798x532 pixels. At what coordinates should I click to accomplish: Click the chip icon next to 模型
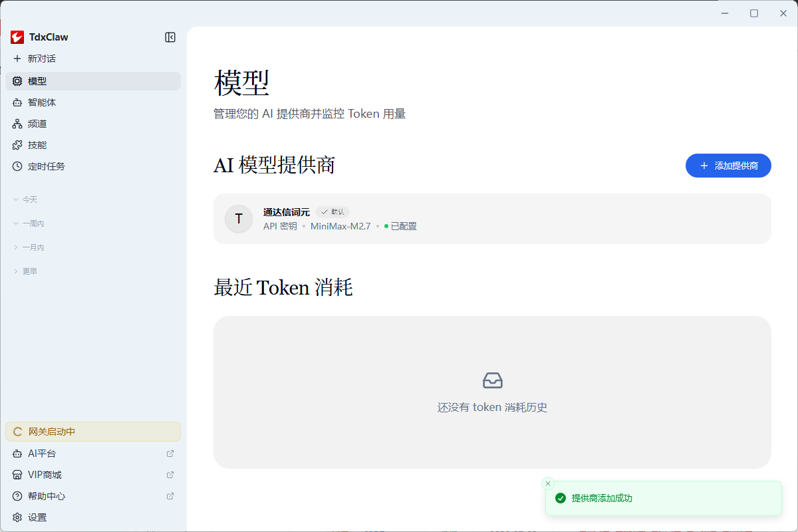(17, 81)
